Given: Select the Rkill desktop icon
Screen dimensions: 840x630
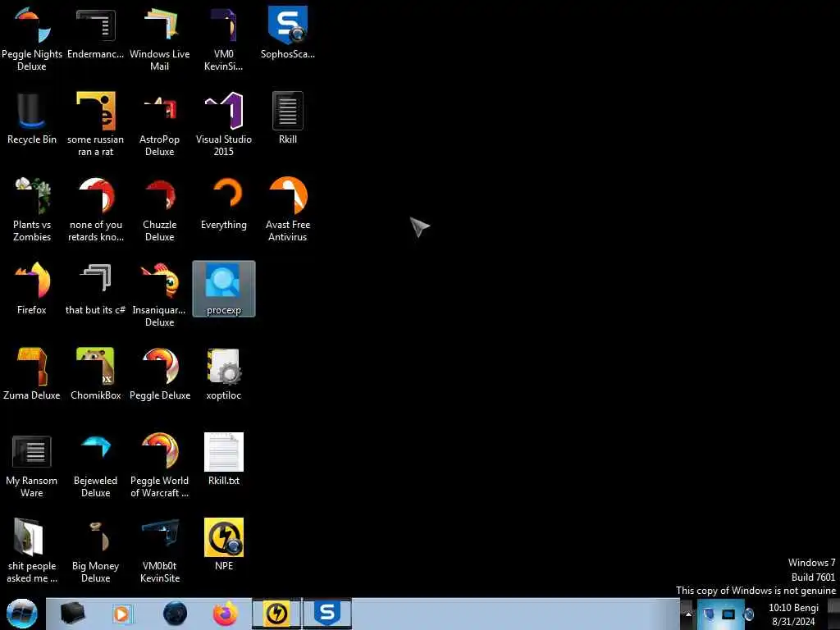Looking at the screenshot, I should point(288,118).
